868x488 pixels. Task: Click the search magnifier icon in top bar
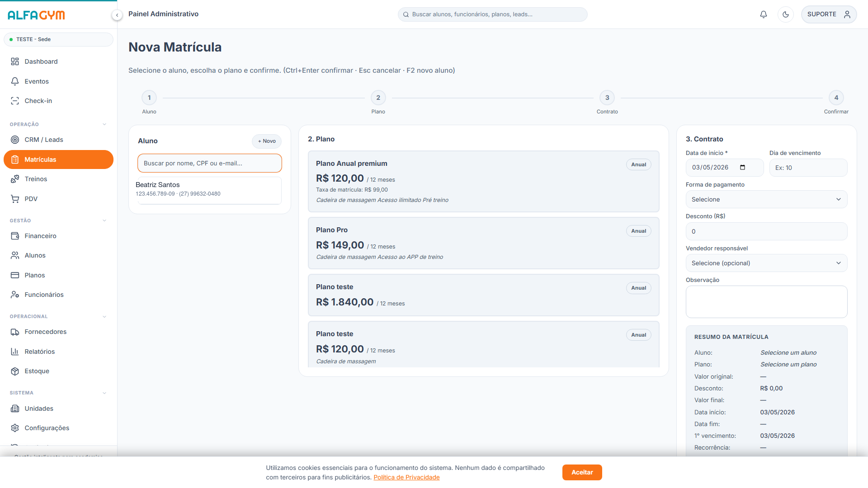tap(406, 14)
